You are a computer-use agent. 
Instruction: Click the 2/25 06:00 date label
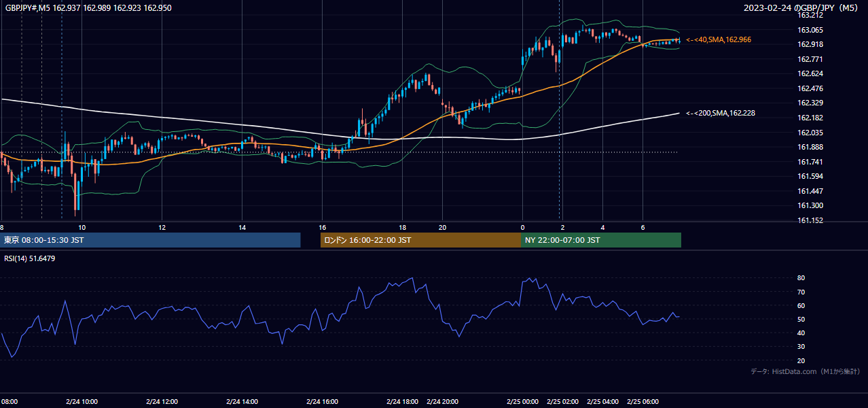pos(643,401)
